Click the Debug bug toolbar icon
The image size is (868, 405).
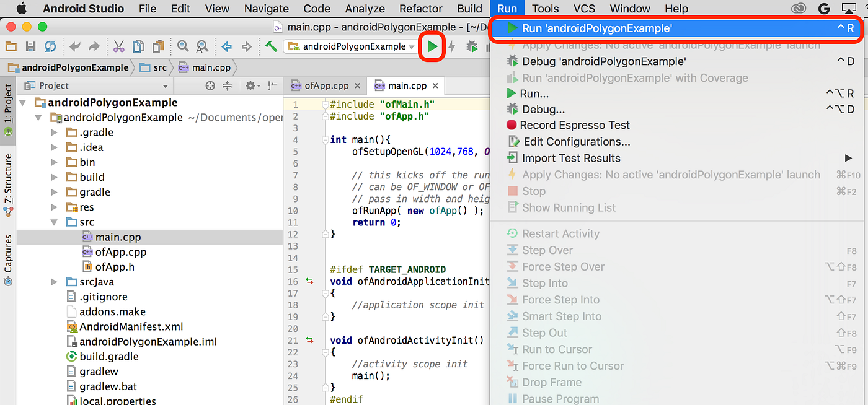(x=472, y=46)
